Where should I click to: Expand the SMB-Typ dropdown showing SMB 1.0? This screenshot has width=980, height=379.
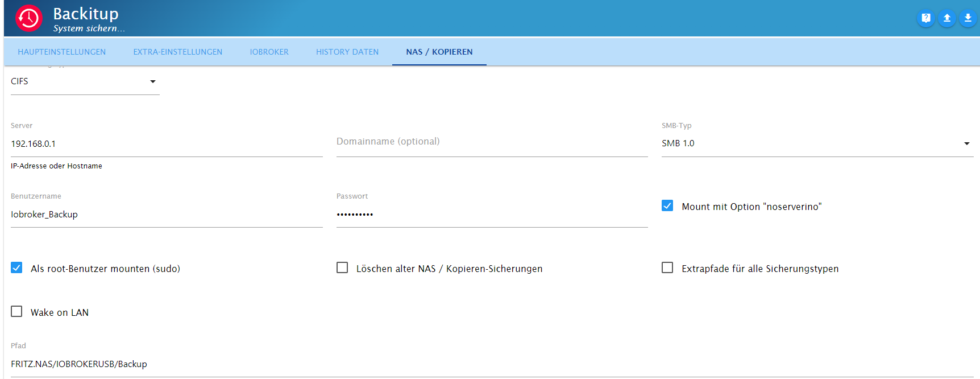point(817,143)
